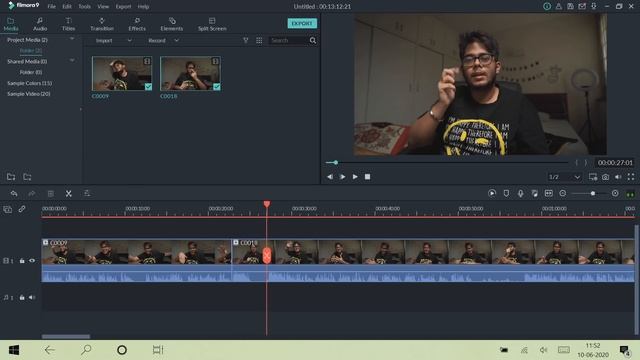Select the C0009 media thumbnail

(122, 73)
